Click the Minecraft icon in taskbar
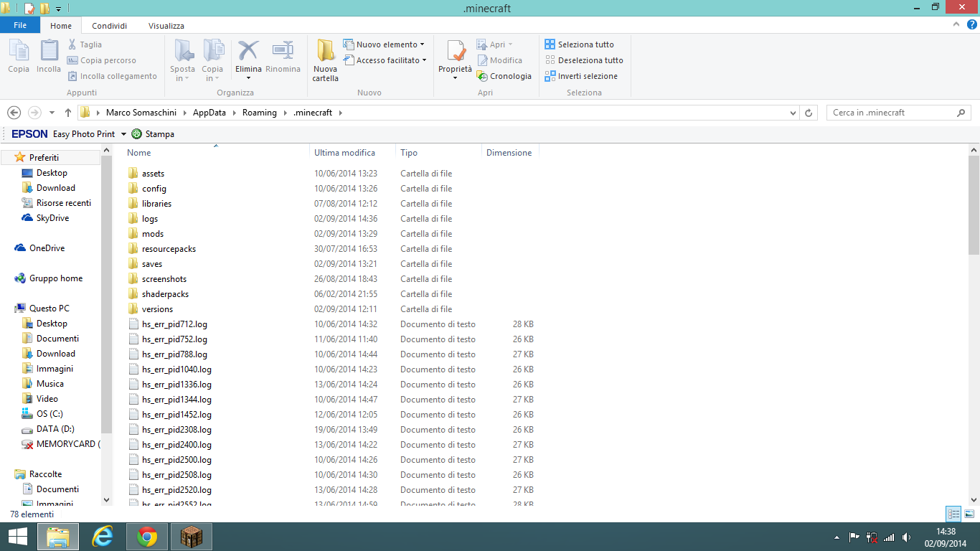This screenshot has height=551, width=980. 191,537
